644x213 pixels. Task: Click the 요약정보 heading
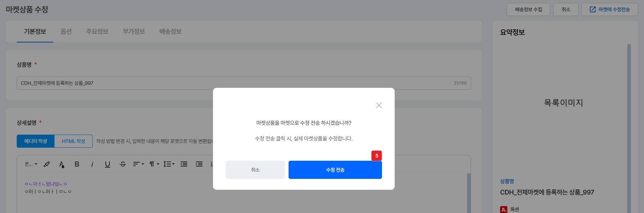tap(512, 32)
